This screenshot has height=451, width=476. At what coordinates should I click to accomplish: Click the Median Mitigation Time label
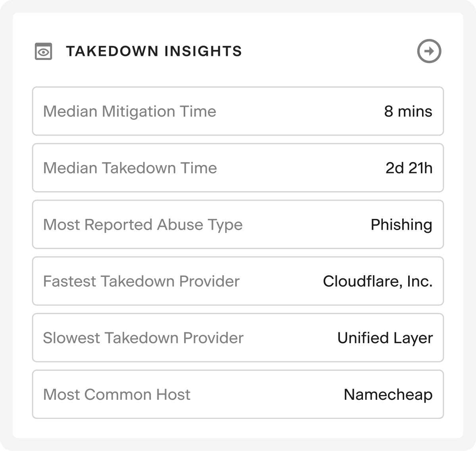click(130, 111)
